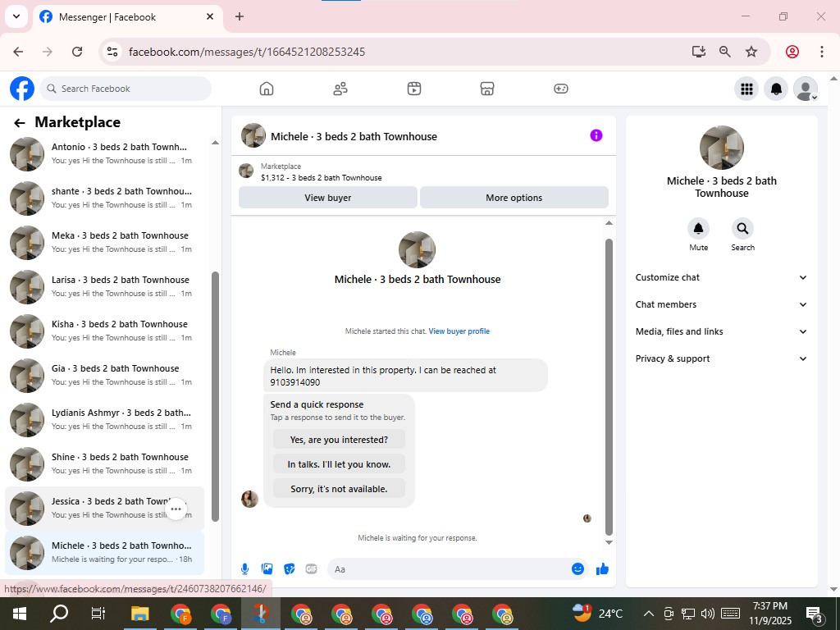Choose a GIF using GIF icon

tap(311, 569)
